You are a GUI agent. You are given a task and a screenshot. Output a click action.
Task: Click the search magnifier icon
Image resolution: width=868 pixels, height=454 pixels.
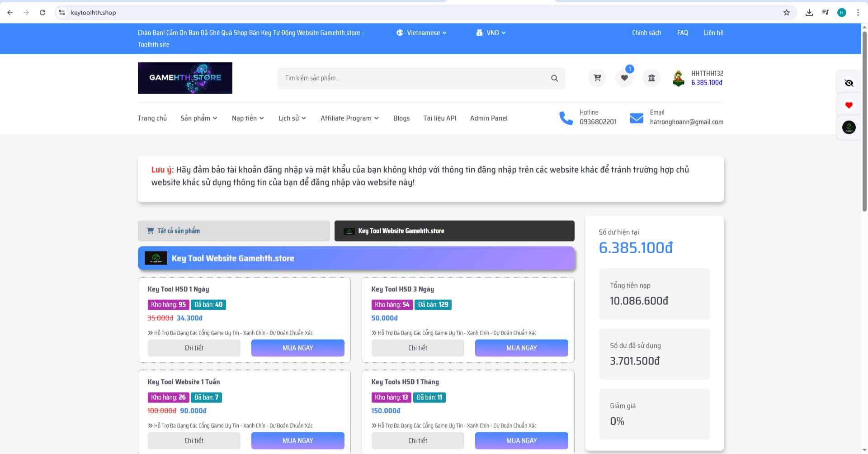[x=554, y=78]
